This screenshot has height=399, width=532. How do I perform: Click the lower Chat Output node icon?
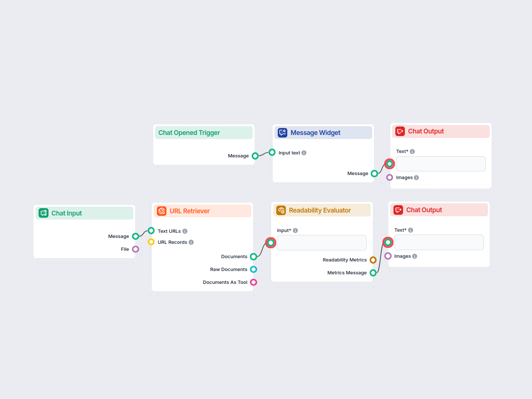pyautogui.click(x=398, y=210)
